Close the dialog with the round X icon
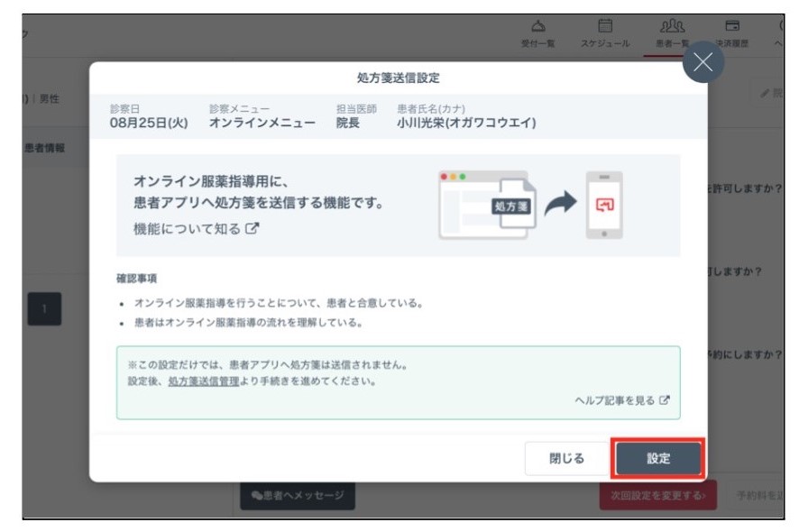The width and height of the screenshot is (799, 532). pyautogui.click(x=703, y=62)
